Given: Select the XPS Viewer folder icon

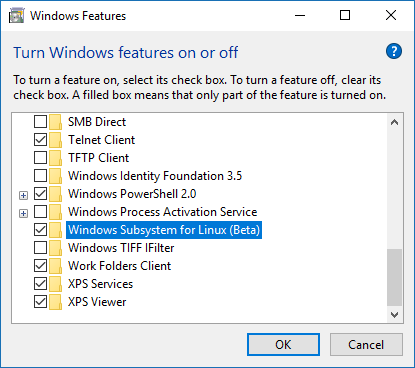Looking at the screenshot, I should click(x=55, y=302).
